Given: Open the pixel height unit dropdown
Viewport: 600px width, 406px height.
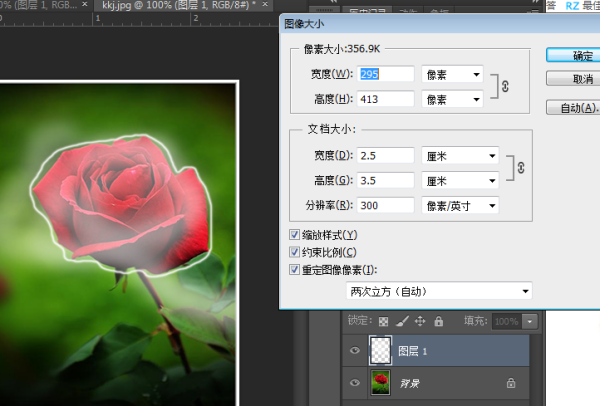Looking at the screenshot, I should pos(452,99).
